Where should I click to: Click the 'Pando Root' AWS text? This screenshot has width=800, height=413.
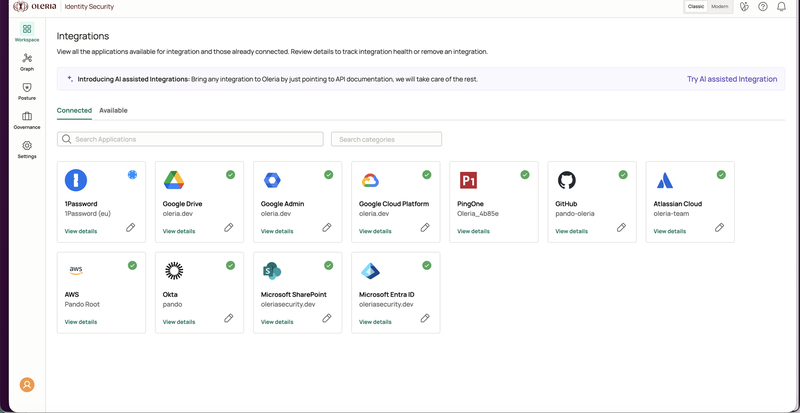(x=82, y=305)
